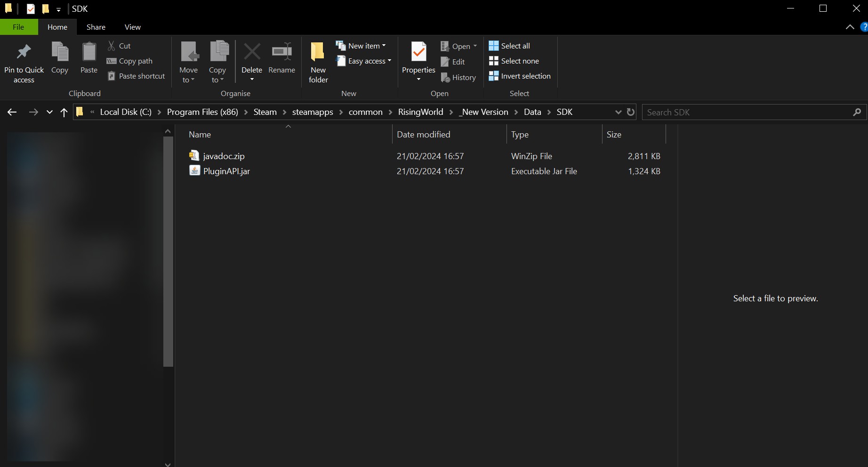
Task: Open Properties with the checkmark icon
Action: pos(418,52)
